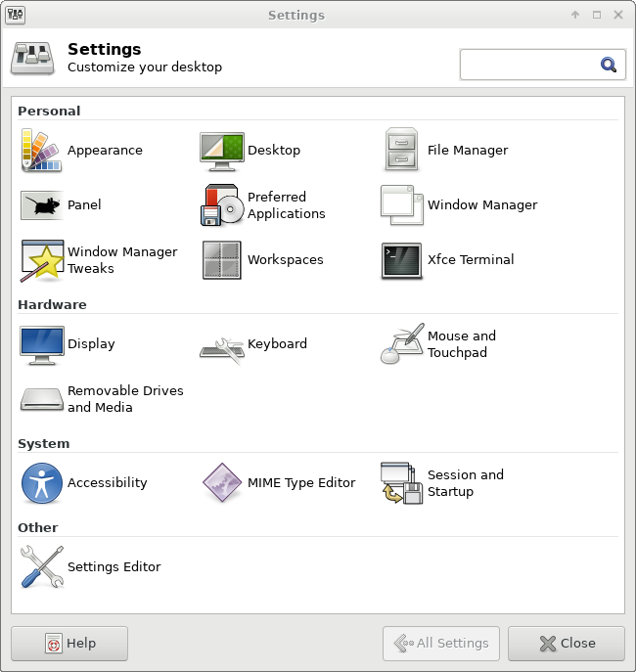Open the Appearance settings

81,150
